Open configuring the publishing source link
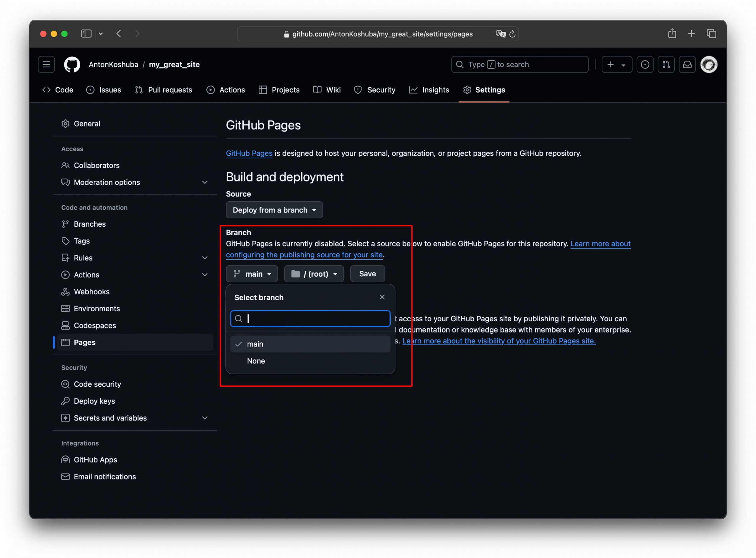Image resolution: width=756 pixels, height=558 pixels. pos(304,255)
